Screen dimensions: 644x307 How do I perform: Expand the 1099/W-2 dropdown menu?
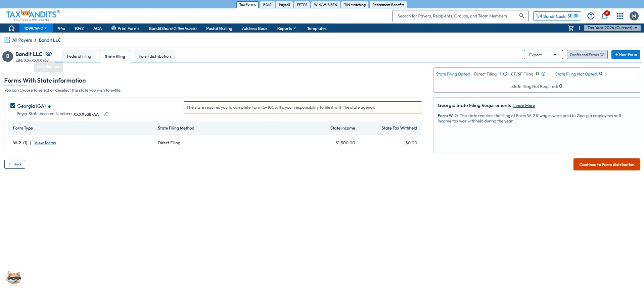[35, 28]
